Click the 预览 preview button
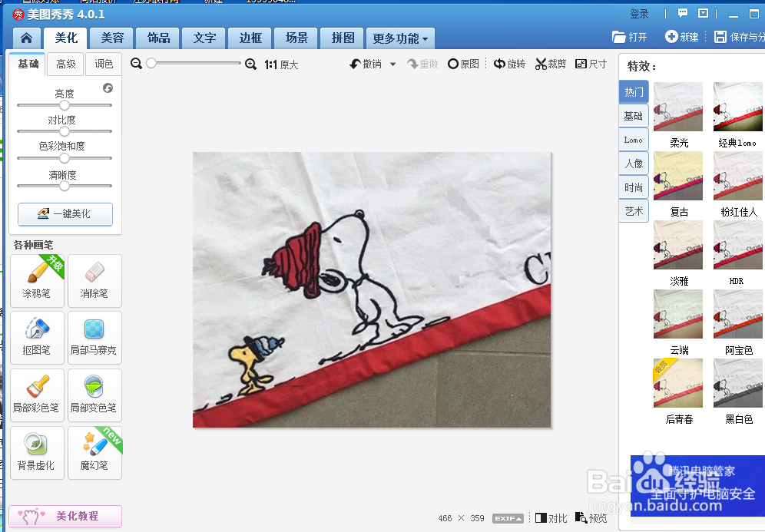Image resolution: width=765 pixels, height=532 pixels. click(591, 518)
